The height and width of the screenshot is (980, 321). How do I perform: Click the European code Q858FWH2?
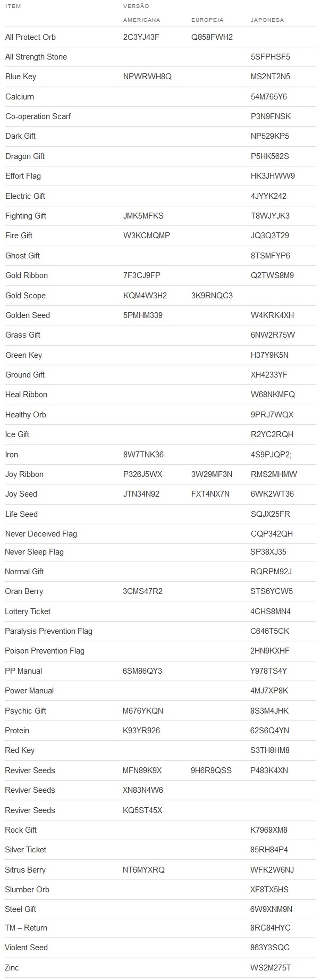click(x=212, y=37)
